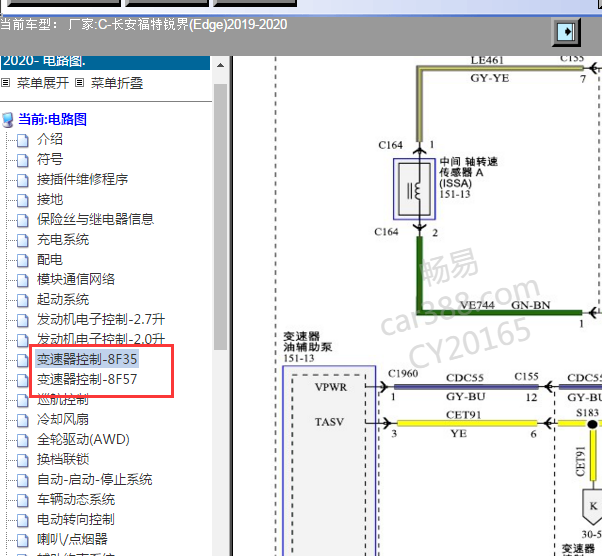Screen dimensions: 602x556
Task: Click the page icon beside 接地
Action: coord(23,200)
